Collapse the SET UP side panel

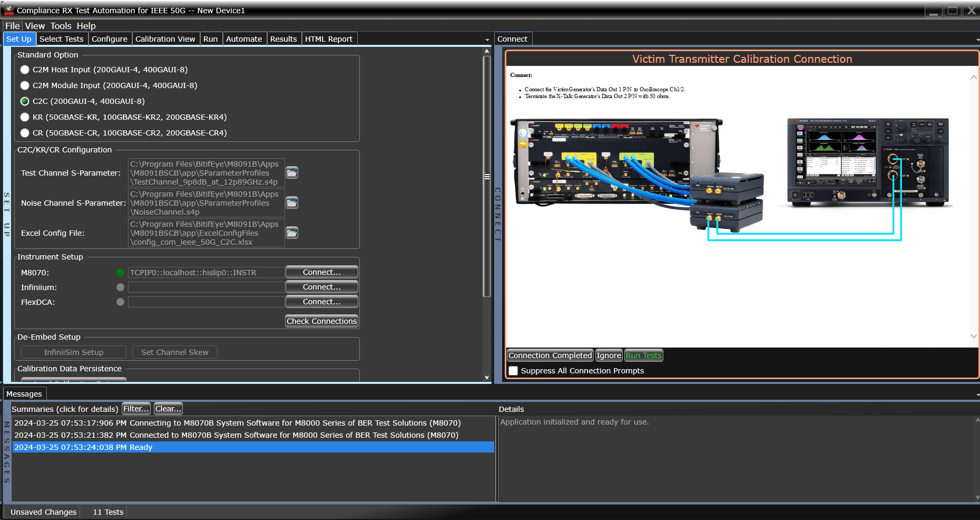[7, 211]
